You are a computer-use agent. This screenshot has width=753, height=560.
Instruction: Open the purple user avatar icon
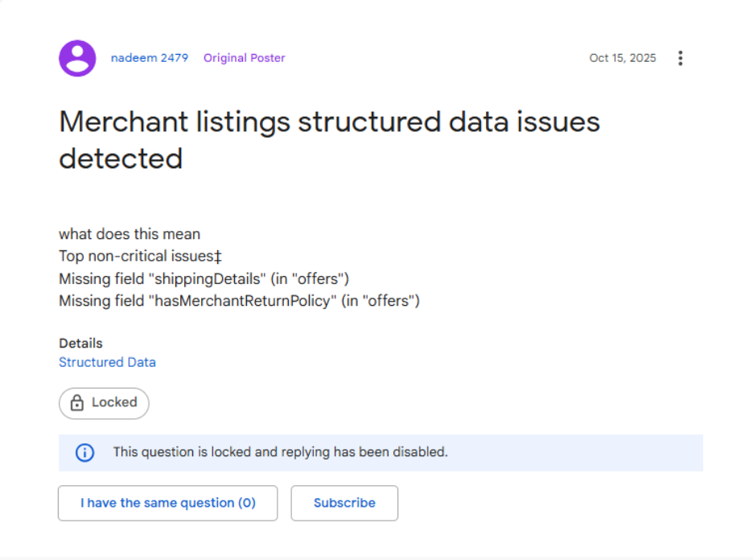point(77,58)
